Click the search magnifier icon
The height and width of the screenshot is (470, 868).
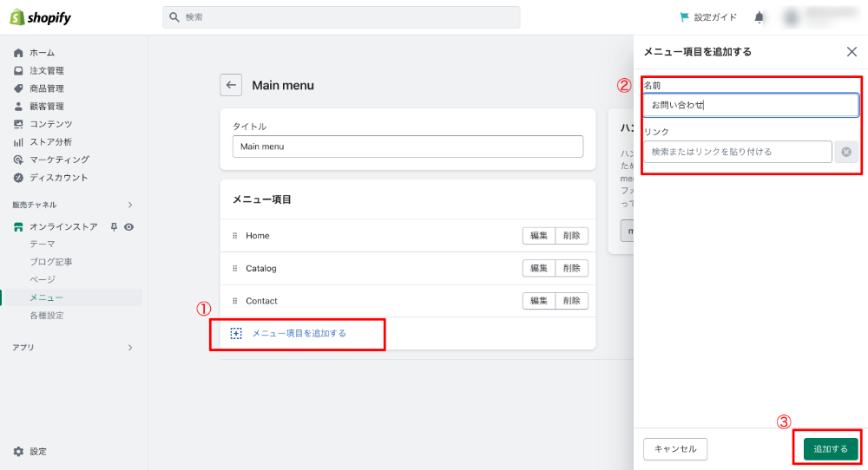[x=174, y=17]
